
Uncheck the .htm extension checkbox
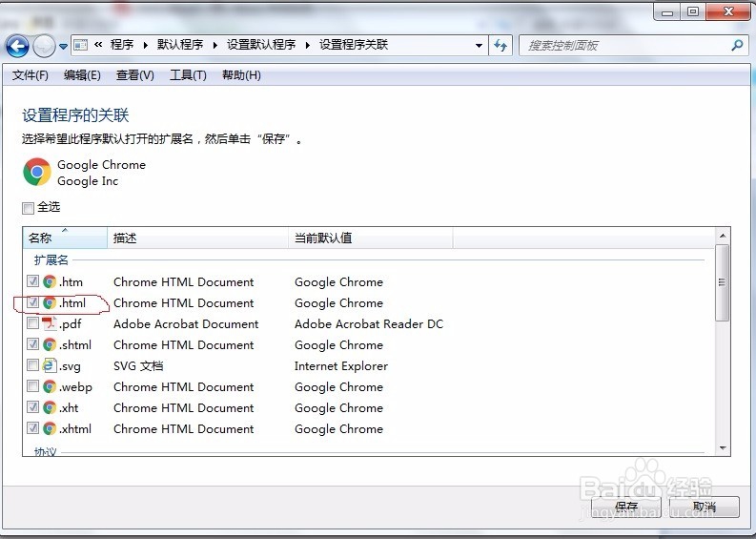[x=32, y=280]
